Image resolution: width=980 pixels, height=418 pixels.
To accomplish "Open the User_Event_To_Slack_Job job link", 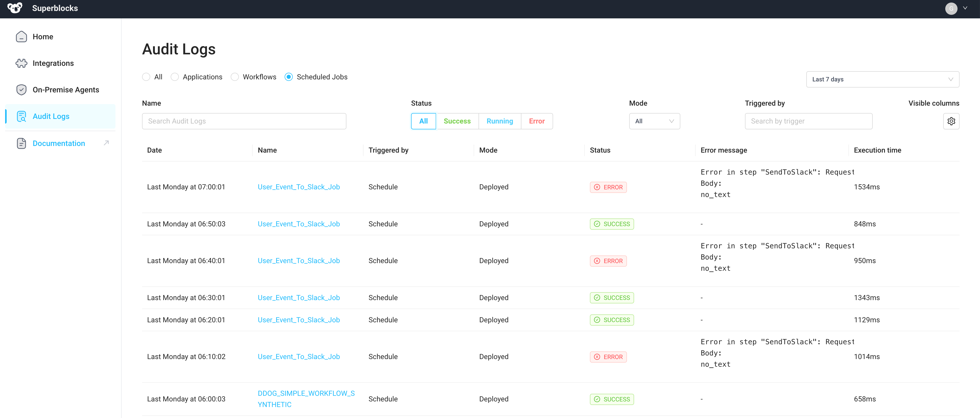I will coord(298,187).
